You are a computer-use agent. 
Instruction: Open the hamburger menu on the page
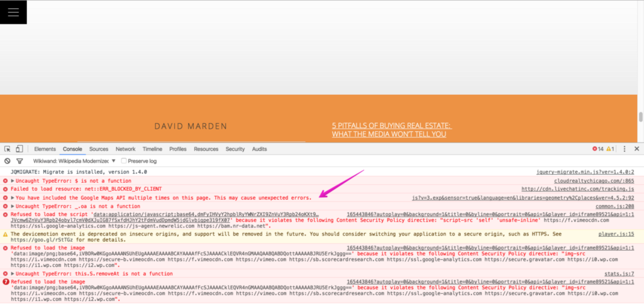click(13, 12)
